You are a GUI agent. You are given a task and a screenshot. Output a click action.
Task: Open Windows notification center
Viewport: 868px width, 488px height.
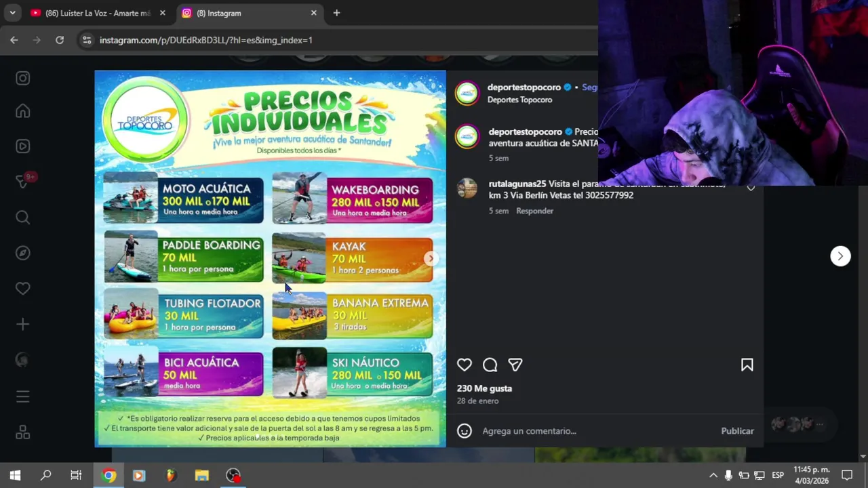tap(847, 475)
